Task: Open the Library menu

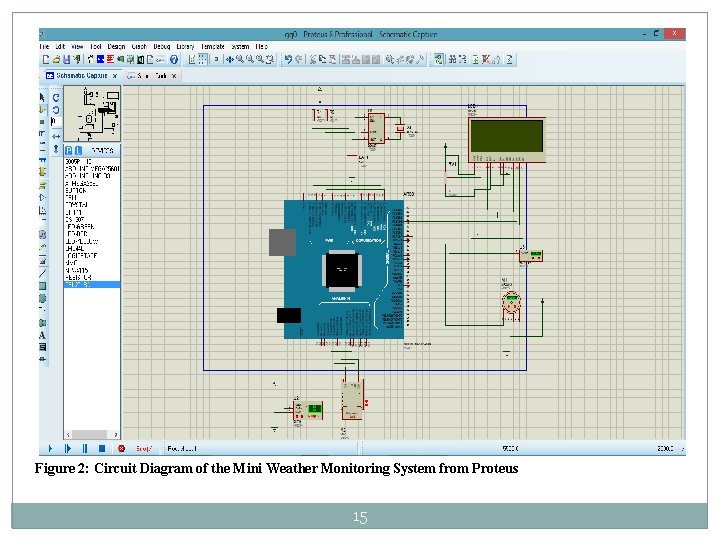Action: point(185,46)
